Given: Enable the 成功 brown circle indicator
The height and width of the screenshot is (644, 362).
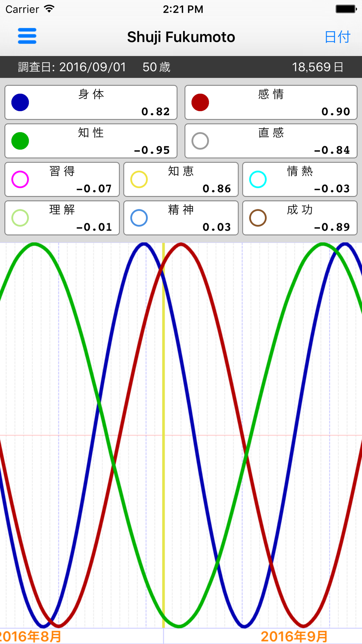Looking at the screenshot, I should [258, 218].
